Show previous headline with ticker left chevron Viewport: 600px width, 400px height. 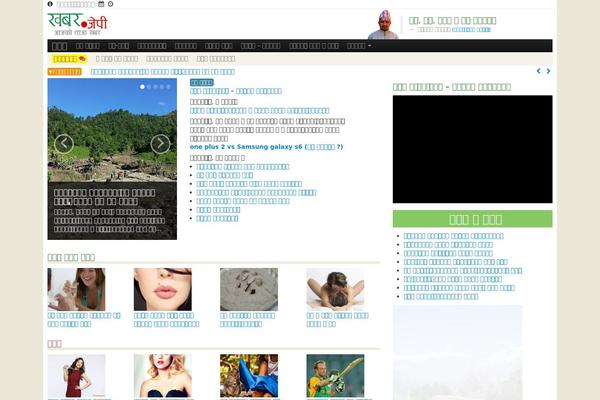[538, 71]
